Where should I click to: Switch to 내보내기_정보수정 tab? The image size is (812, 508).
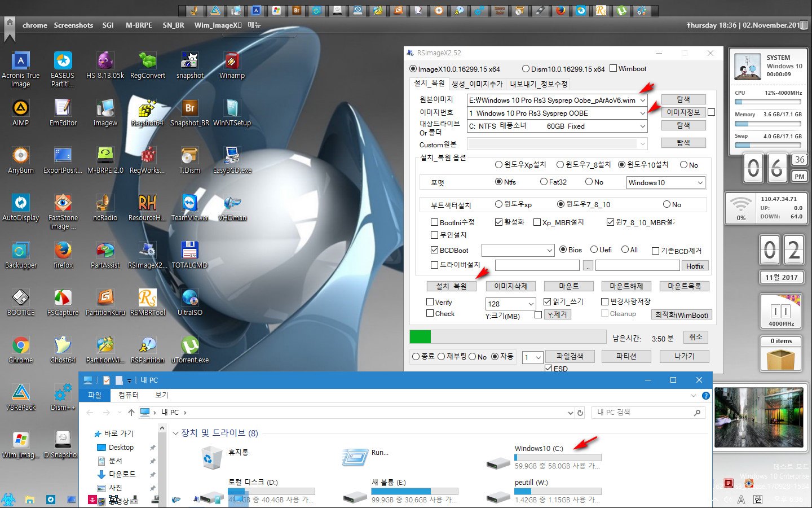coord(539,84)
